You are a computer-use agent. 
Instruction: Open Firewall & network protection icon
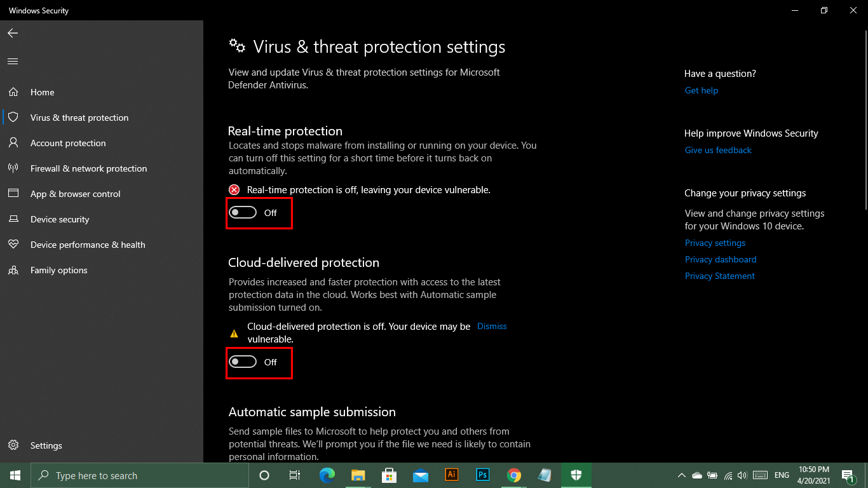pos(13,168)
